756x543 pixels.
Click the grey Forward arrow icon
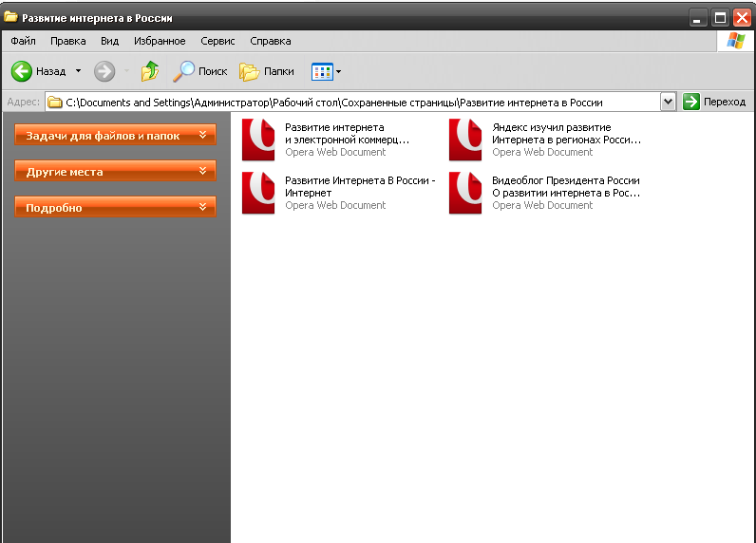tap(104, 71)
